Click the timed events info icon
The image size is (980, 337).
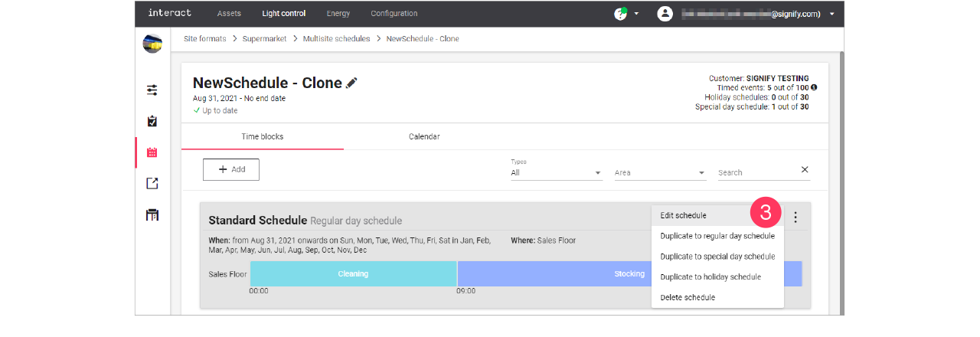pyautogui.click(x=814, y=87)
